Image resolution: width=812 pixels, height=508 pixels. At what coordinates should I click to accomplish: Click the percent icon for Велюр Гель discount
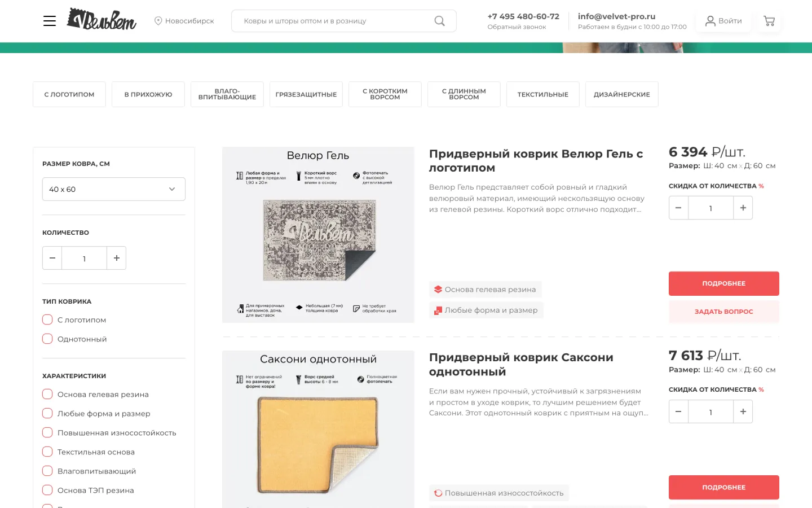761,186
